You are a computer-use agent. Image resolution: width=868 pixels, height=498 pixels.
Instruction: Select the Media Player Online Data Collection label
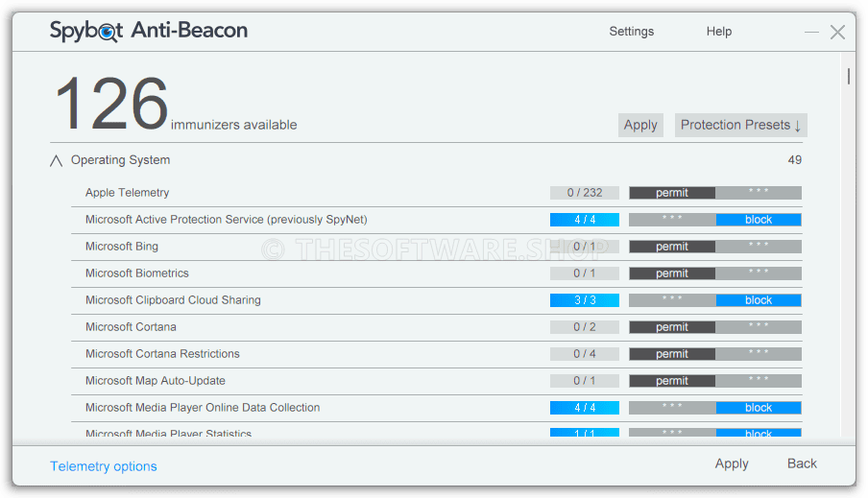coord(203,408)
